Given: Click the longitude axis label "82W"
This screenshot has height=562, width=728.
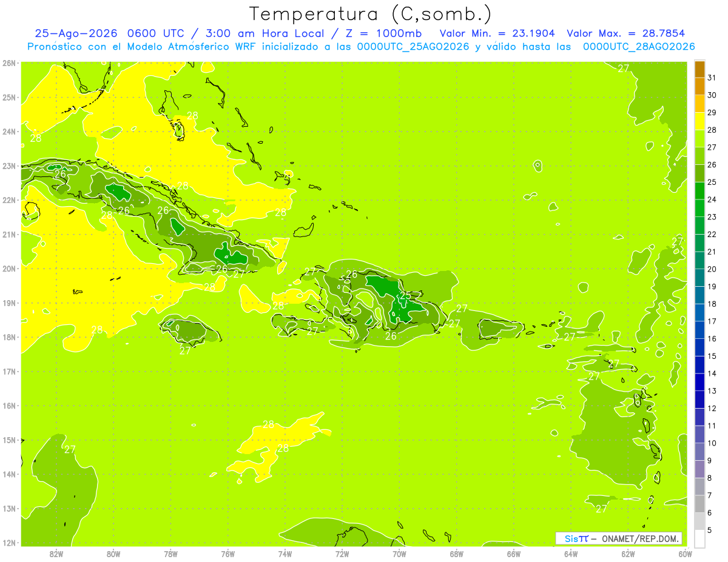Looking at the screenshot, I should [x=56, y=554].
